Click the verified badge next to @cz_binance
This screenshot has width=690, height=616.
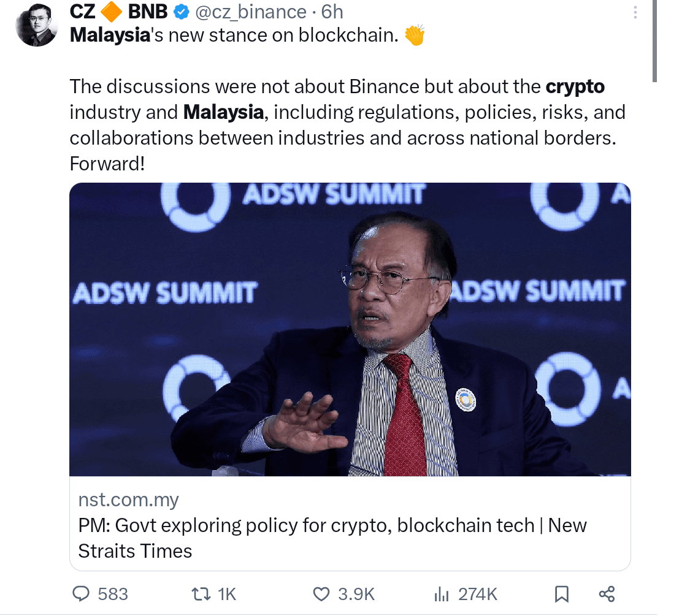(180, 11)
